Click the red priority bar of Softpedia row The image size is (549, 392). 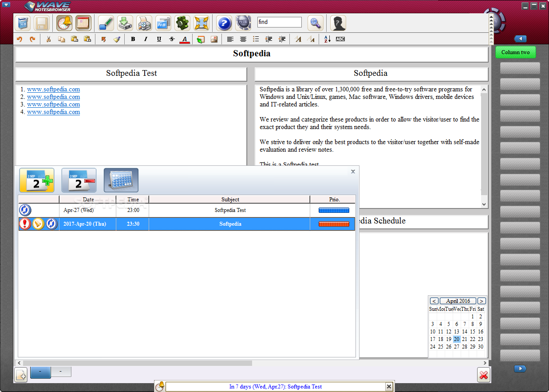(334, 224)
